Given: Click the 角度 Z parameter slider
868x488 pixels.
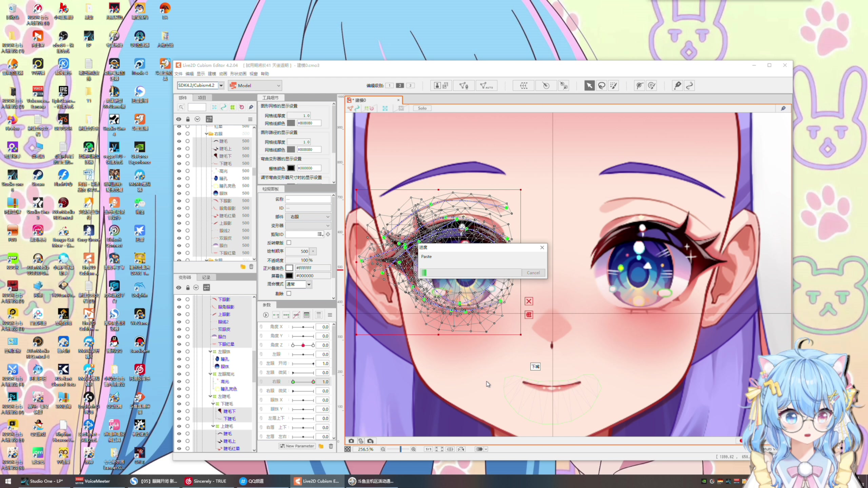Looking at the screenshot, I should point(303,345).
